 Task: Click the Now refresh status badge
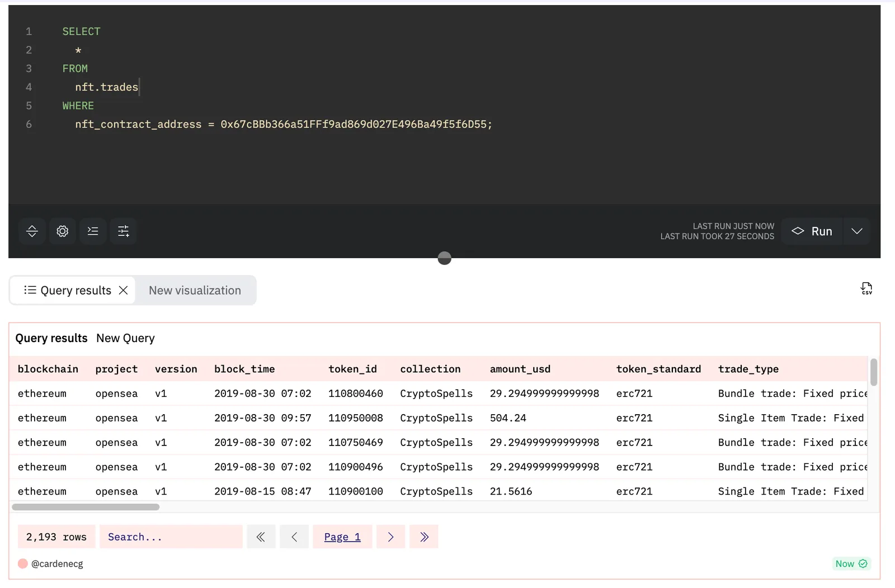851,563
